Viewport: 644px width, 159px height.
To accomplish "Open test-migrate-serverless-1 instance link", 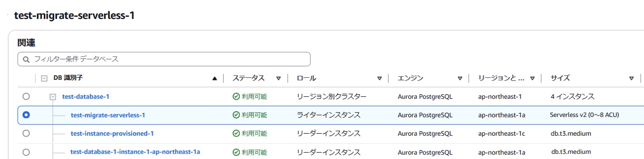I will pos(108,115).
